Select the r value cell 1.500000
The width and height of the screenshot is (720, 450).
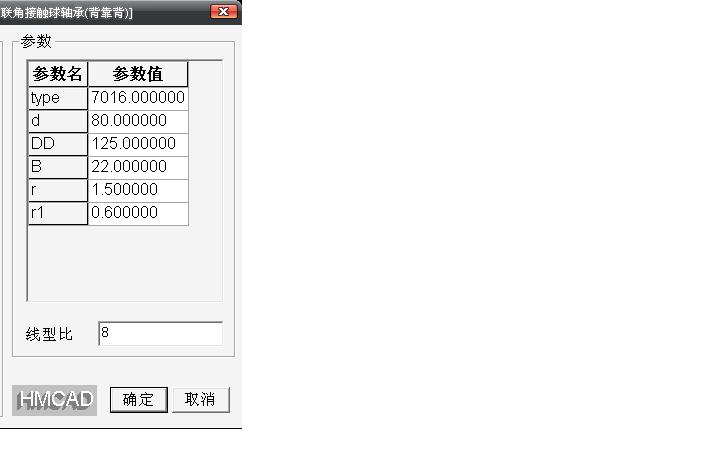click(138, 190)
